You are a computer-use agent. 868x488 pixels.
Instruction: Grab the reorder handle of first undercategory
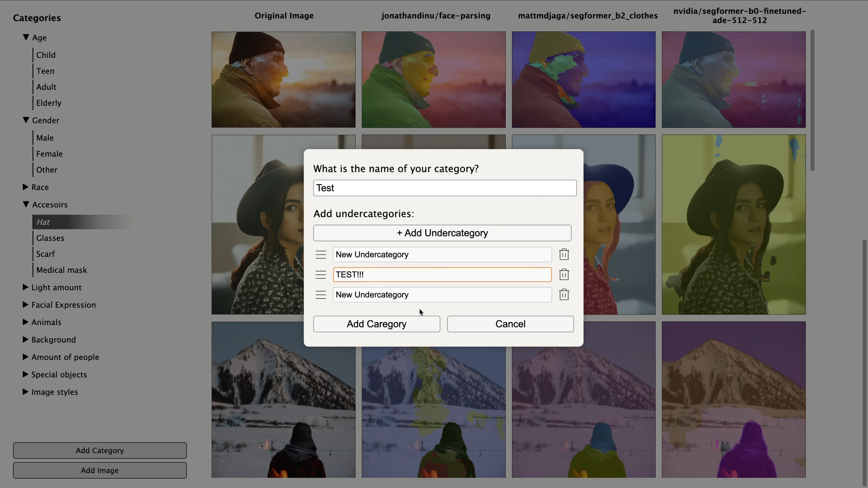[x=321, y=255]
